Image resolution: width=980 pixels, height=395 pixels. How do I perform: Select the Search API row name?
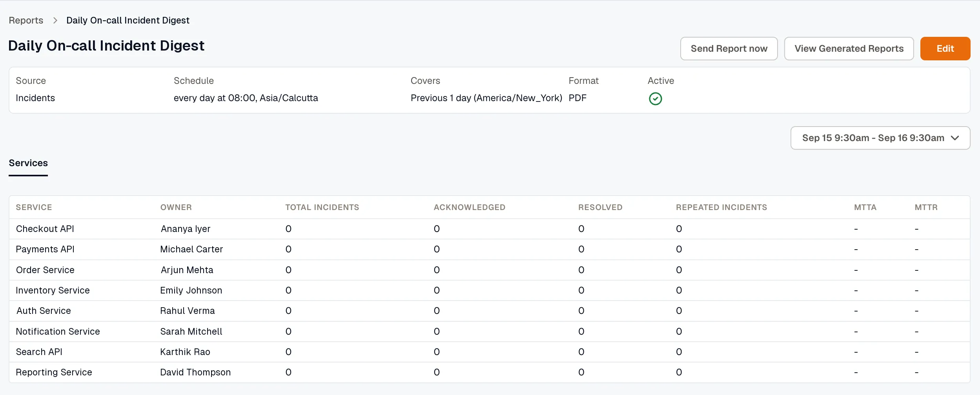coord(39,352)
